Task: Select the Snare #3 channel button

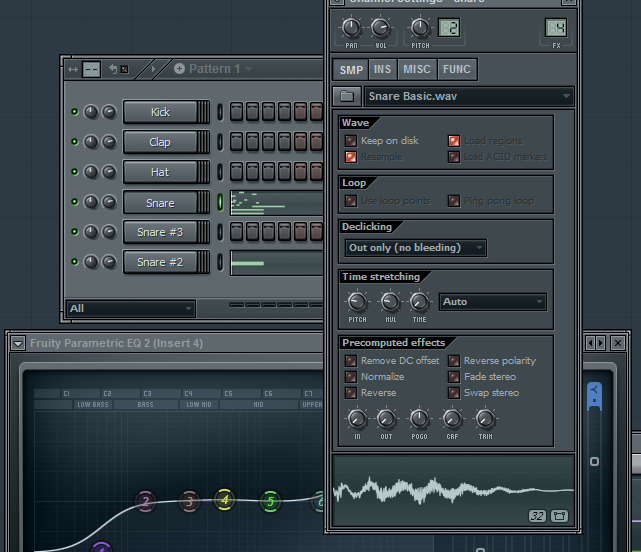Action: click(166, 232)
